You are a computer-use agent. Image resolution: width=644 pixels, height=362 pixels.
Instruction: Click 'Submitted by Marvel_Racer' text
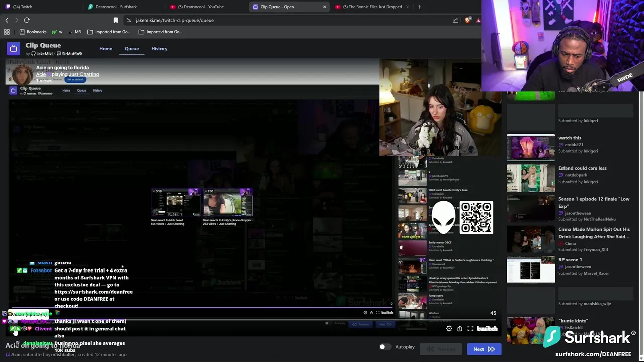pyautogui.click(x=584, y=273)
